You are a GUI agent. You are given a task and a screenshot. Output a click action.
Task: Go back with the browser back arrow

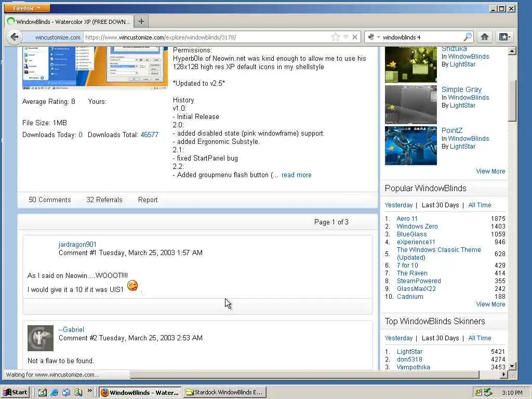click(x=15, y=37)
